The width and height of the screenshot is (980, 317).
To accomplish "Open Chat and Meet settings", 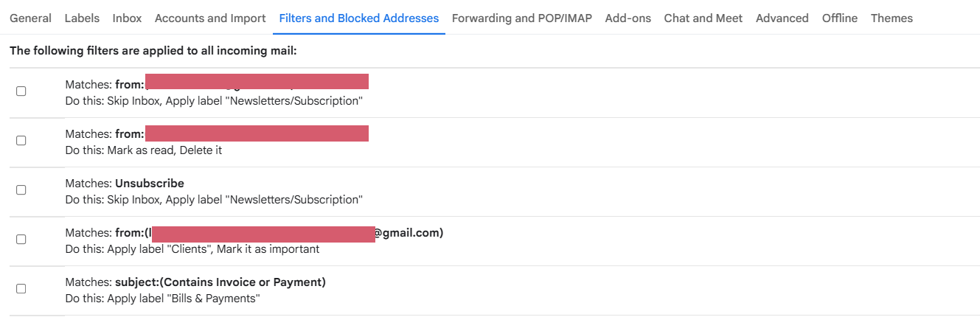I will pyautogui.click(x=703, y=18).
